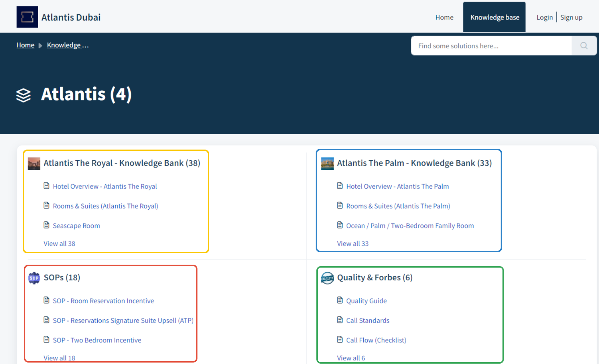Click the Quality & Forbes badge icon
Screen dimensions: 599x364
pos(327,278)
